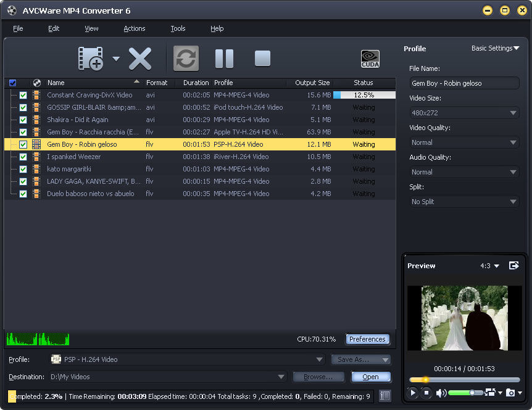Uncheck I spanked Weezer checkbox
Screen dimensions: 532x410
click(23, 157)
